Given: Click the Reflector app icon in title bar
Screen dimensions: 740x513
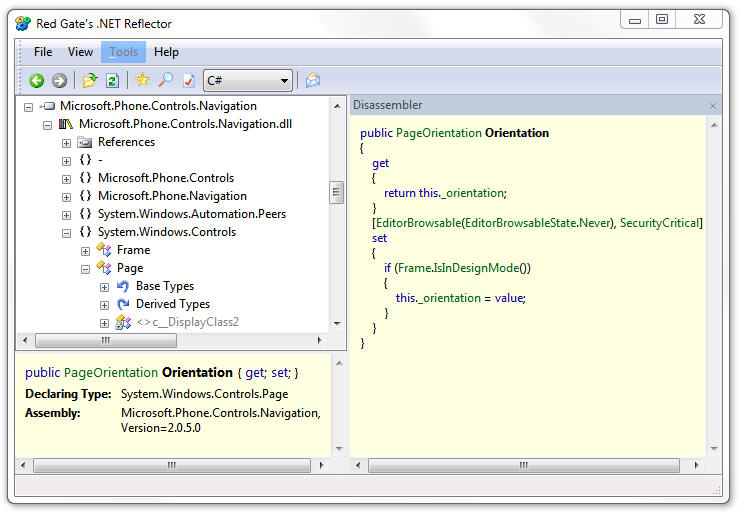Looking at the screenshot, I should [23, 23].
